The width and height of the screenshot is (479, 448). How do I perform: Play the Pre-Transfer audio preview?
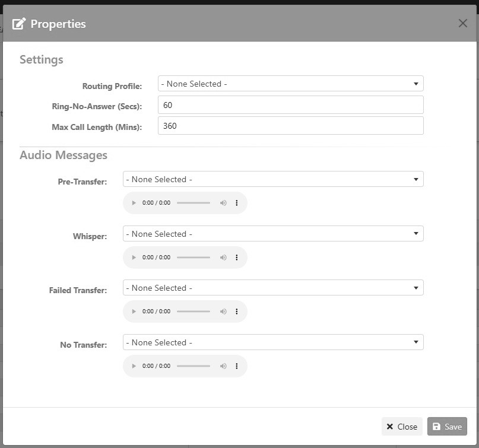click(x=133, y=202)
